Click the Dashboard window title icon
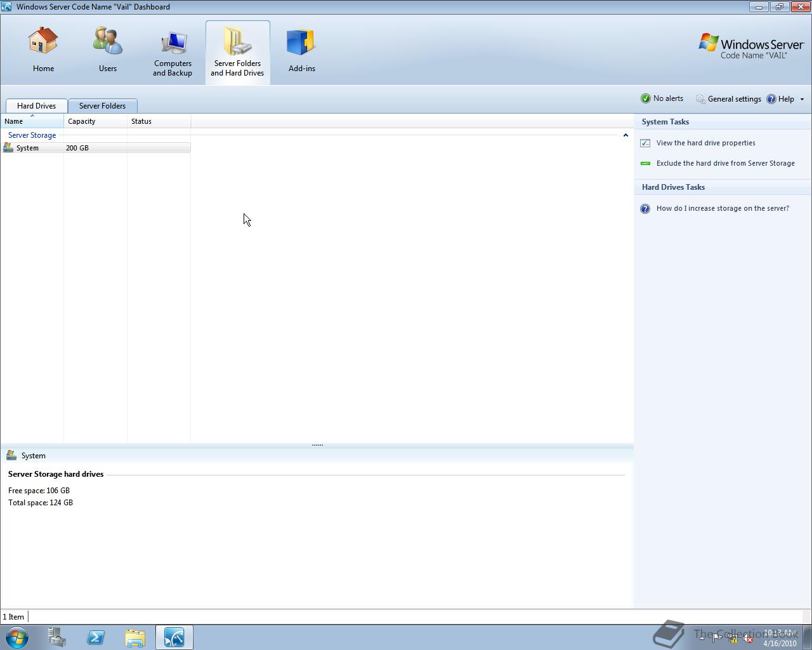 coord(6,6)
